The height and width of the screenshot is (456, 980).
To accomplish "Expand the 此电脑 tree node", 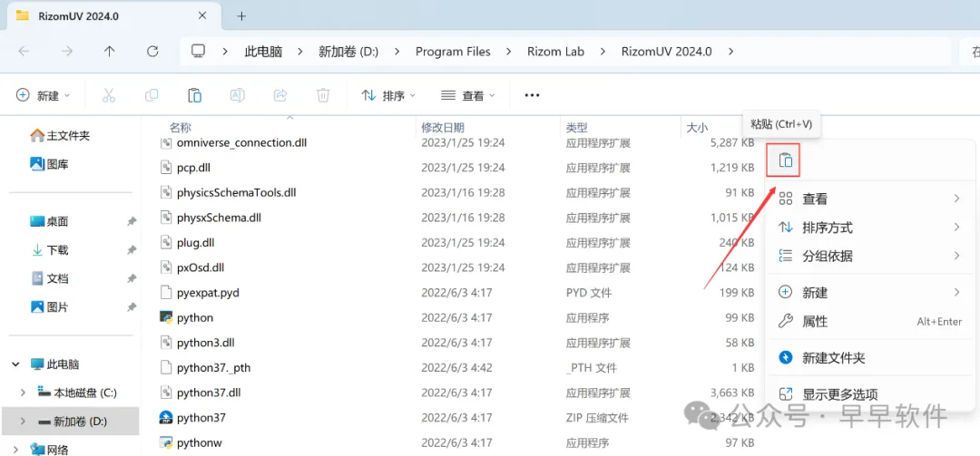I will pos(14,364).
